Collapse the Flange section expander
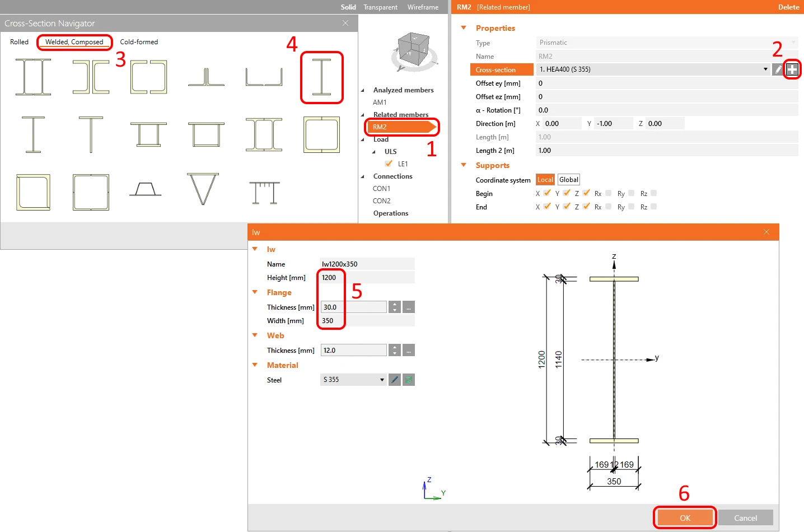804x532 pixels. (x=255, y=292)
